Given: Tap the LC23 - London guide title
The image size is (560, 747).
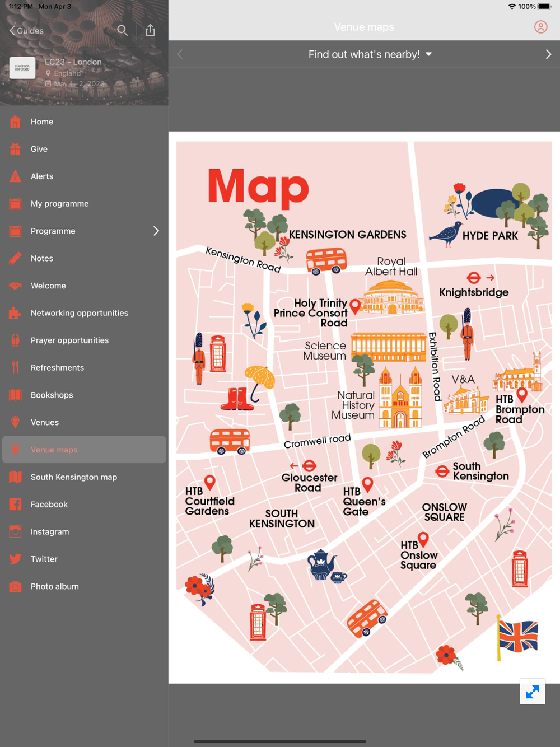Looking at the screenshot, I should click(73, 62).
